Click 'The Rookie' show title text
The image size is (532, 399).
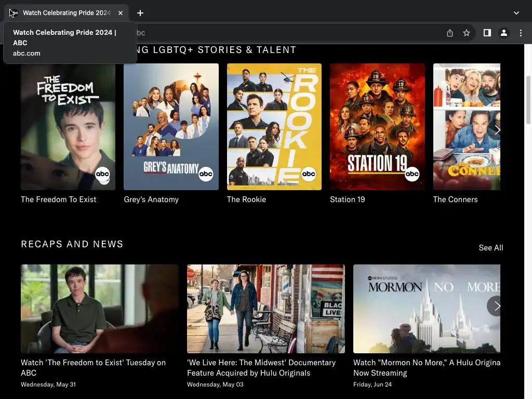tap(246, 199)
